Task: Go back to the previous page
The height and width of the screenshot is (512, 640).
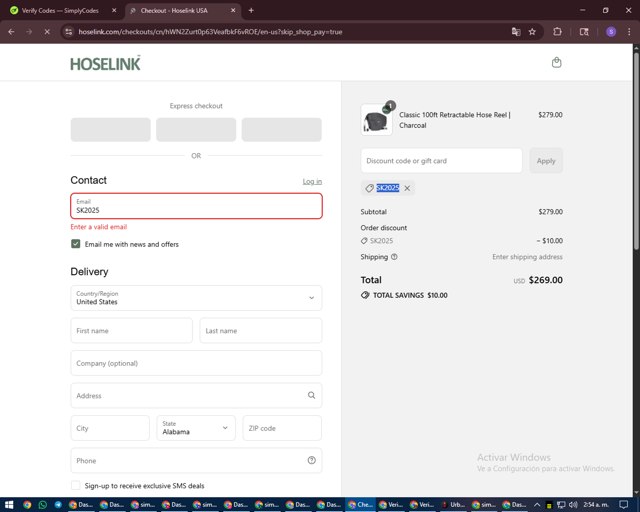Action: point(11,32)
